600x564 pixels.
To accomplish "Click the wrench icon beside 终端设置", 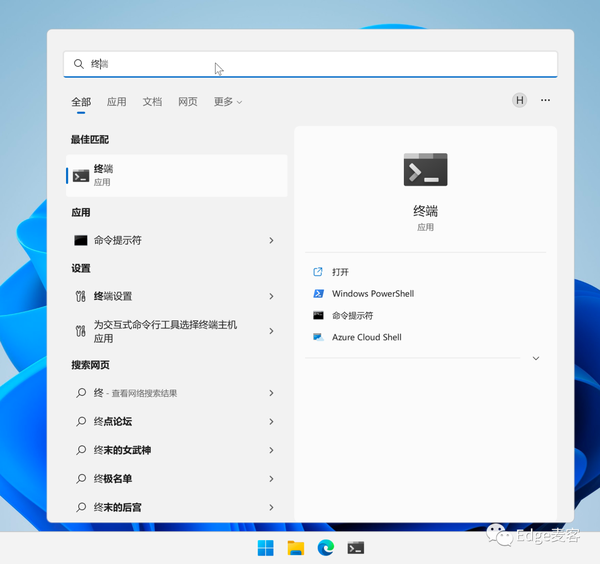I will point(81,296).
